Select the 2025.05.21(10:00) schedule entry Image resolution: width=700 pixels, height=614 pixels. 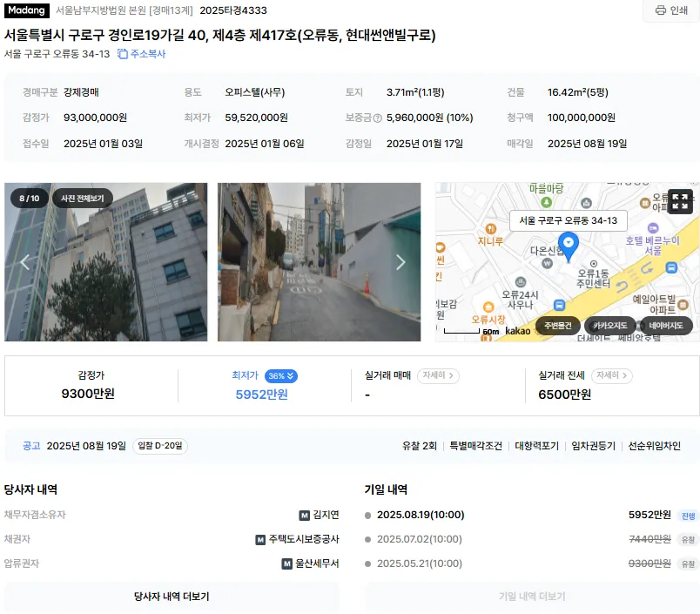pos(419,563)
